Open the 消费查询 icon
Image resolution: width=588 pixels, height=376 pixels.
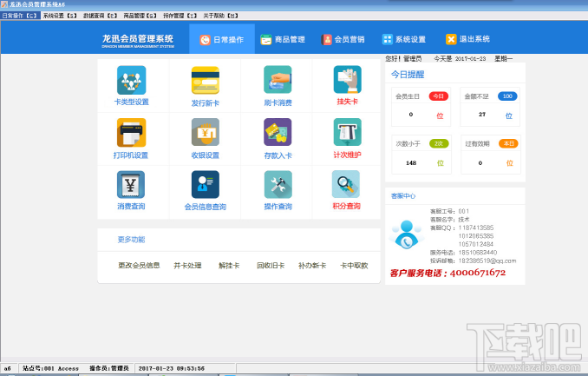(131, 184)
